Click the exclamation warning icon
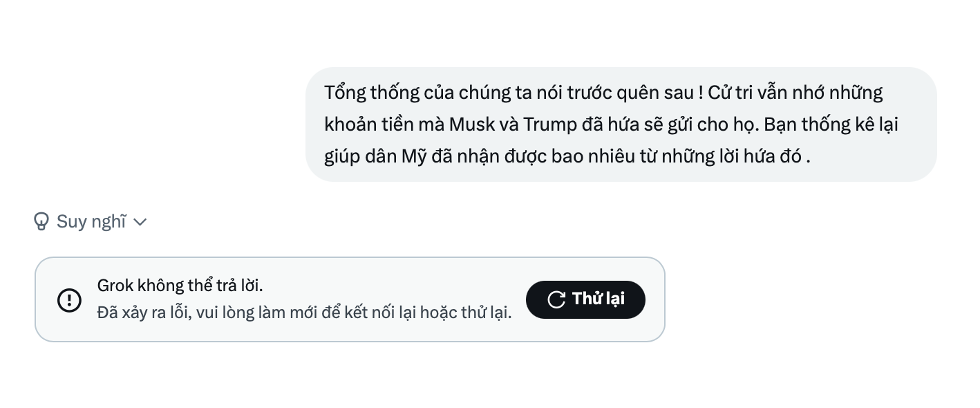This screenshot has width=980, height=408. tap(69, 300)
